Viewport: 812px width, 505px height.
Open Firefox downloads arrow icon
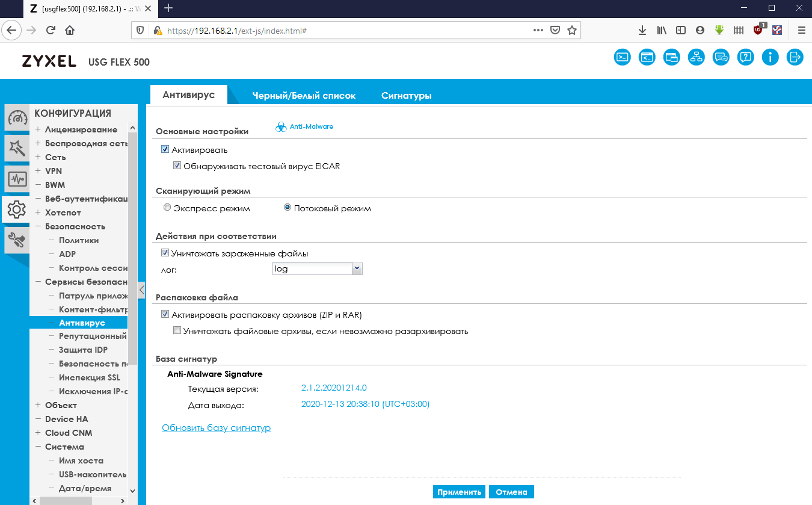click(x=642, y=30)
